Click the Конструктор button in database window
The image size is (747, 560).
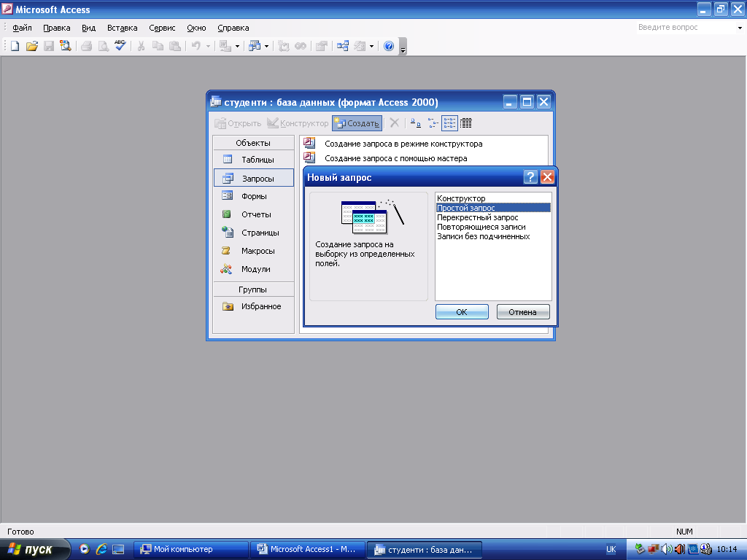[298, 123]
